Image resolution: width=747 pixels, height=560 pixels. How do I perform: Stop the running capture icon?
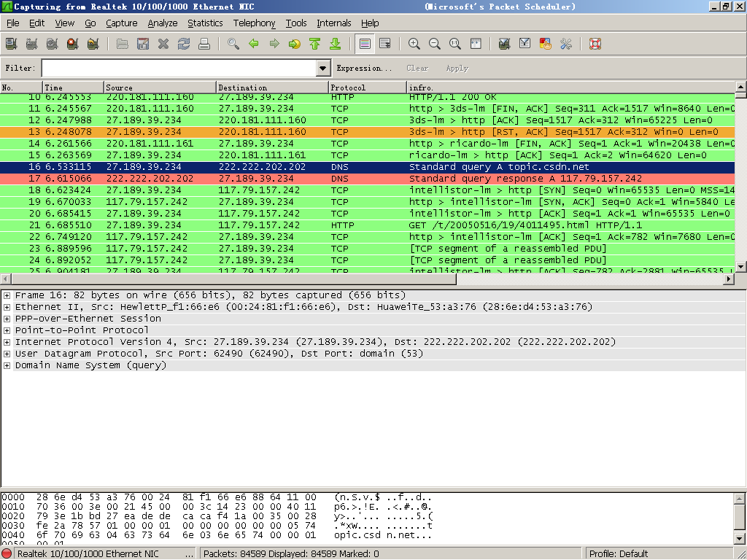tap(72, 44)
